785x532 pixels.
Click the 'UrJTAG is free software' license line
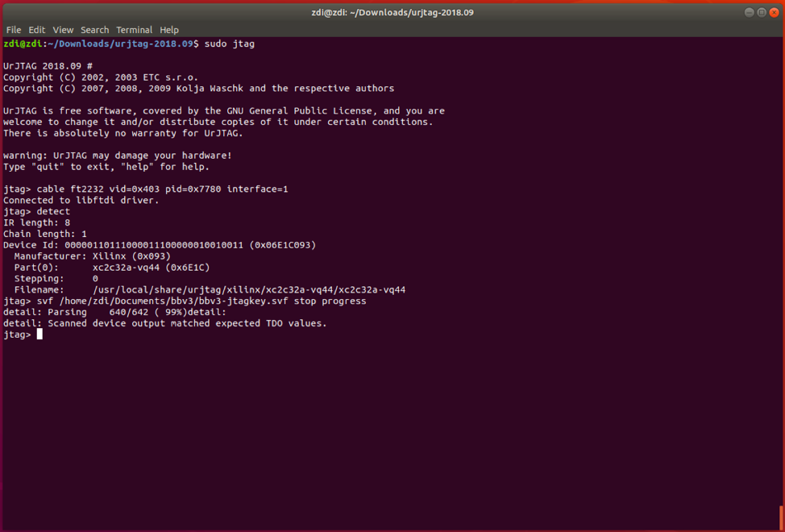point(224,111)
